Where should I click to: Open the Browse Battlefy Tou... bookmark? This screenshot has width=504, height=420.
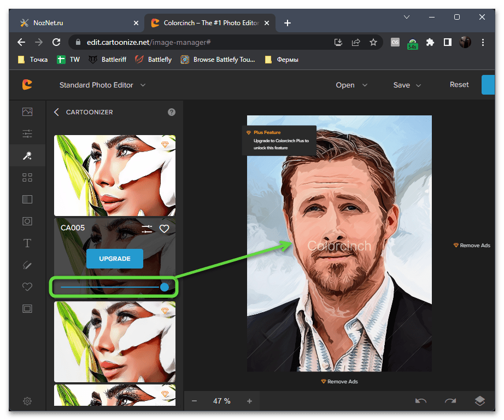[x=218, y=60]
